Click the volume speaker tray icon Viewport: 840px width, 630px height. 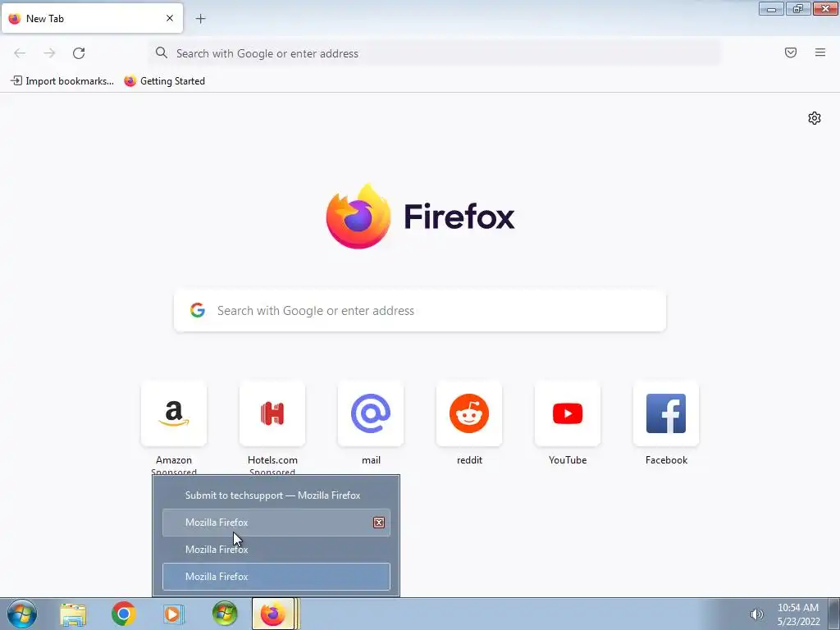click(x=756, y=614)
